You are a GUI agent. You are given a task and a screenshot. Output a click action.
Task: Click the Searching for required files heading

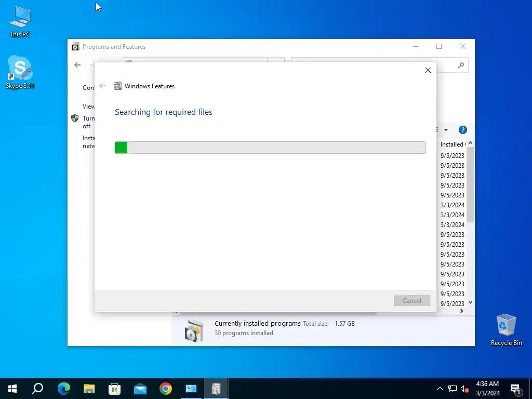coord(164,112)
